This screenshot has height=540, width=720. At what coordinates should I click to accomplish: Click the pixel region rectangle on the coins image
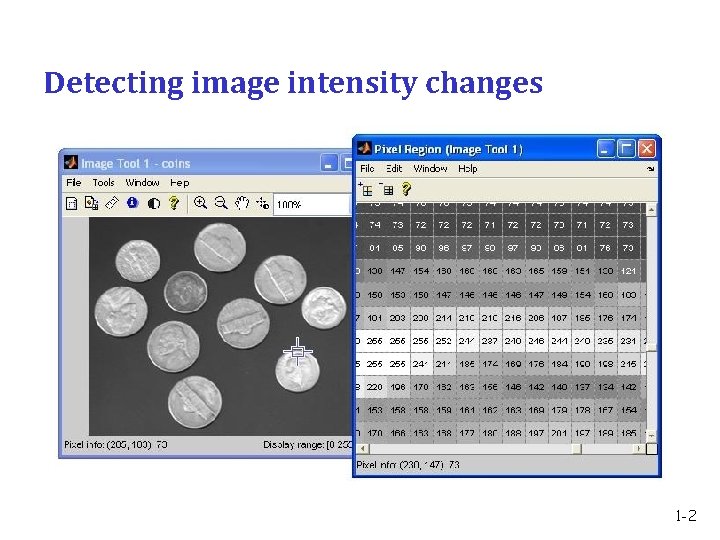point(298,352)
